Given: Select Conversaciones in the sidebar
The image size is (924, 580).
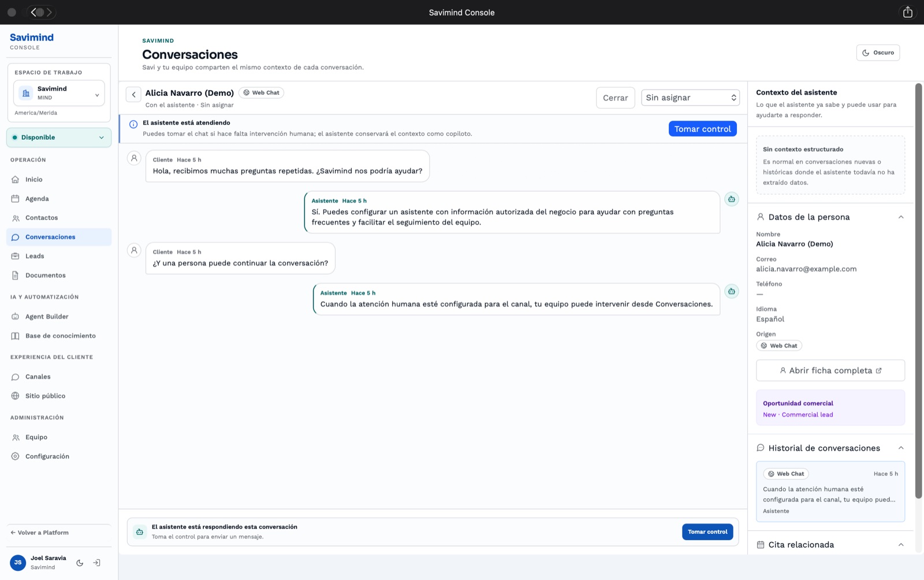Looking at the screenshot, I should pos(59,237).
